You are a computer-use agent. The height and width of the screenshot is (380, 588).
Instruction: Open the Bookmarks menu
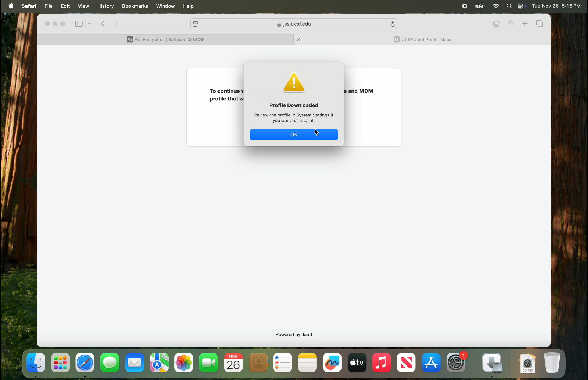pyautogui.click(x=135, y=6)
